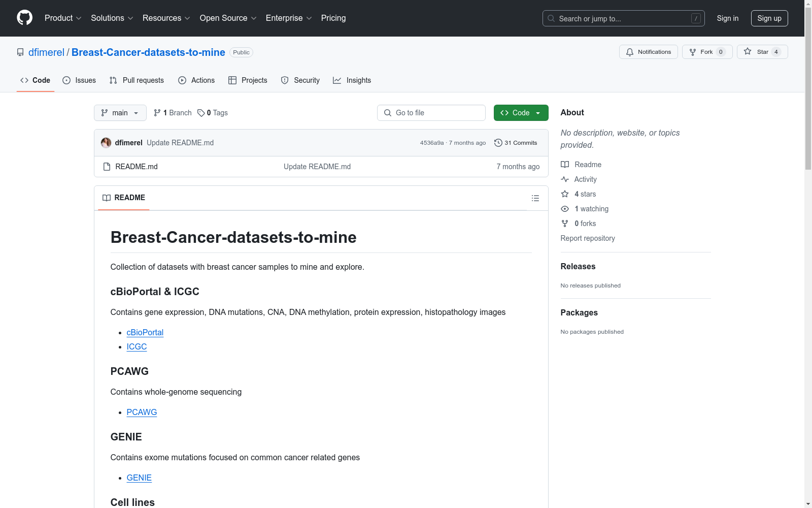Open the 31 Commits history
The image size is (812, 508).
516,143
